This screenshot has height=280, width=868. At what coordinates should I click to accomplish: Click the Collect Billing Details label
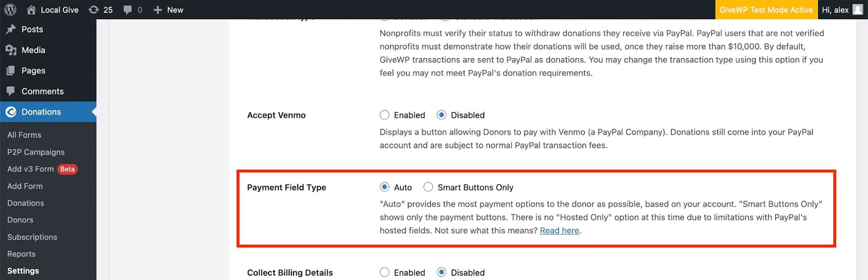[290, 272]
